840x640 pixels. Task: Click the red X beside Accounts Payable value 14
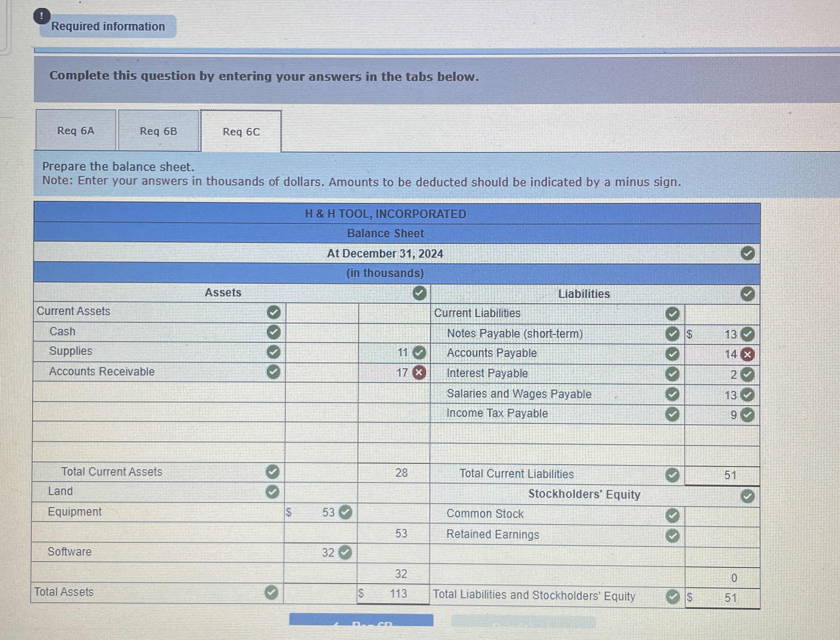[748, 354]
